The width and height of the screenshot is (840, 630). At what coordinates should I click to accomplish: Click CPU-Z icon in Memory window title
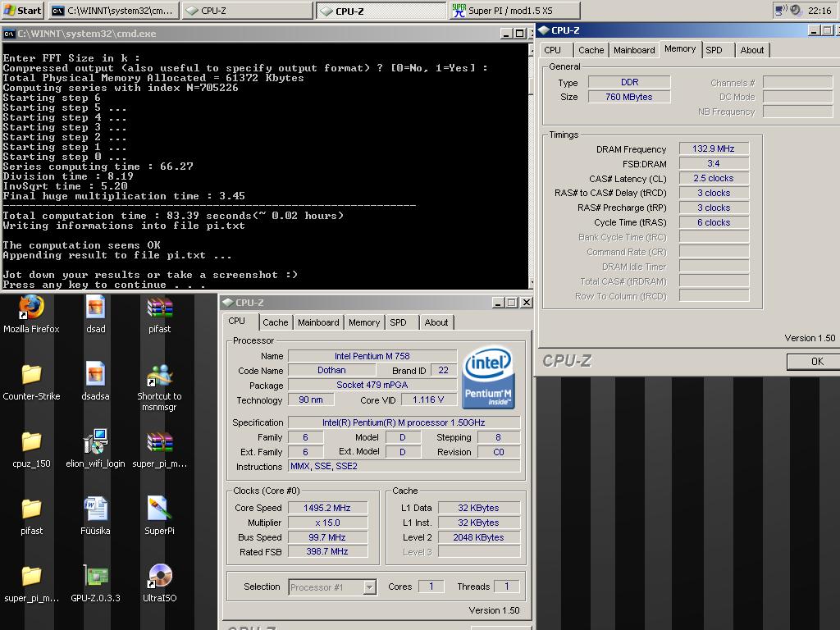pyautogui.click(x=545, y=30)
